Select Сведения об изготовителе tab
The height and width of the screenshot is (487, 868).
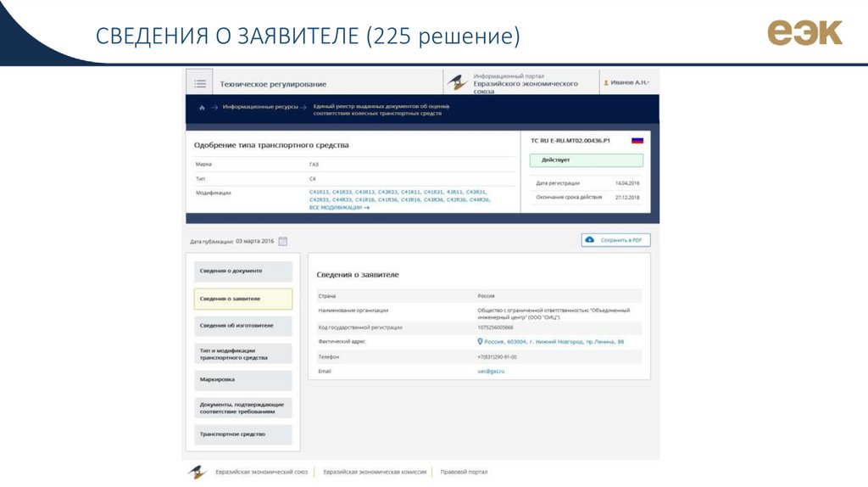click(242, 326)
